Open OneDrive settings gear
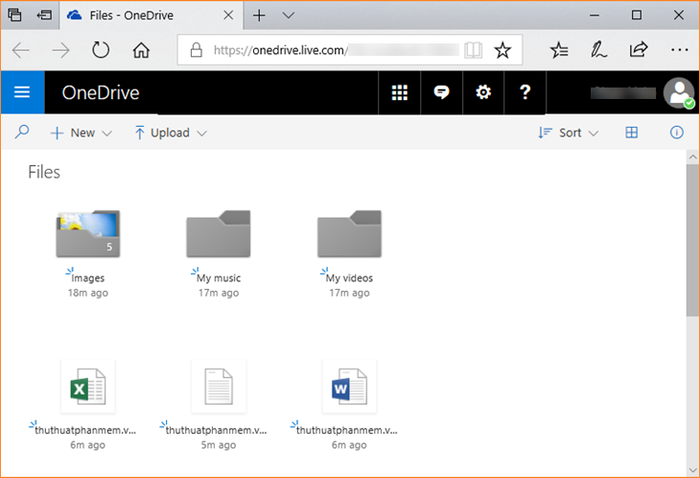The height and width of the screenshot is (478, 700). click(483, 92)
